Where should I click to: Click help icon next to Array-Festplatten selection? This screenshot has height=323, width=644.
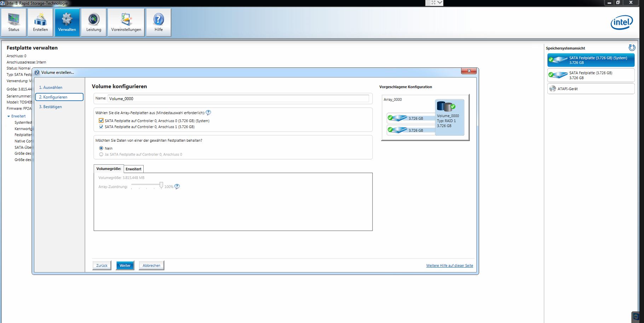tap(208, 113)
